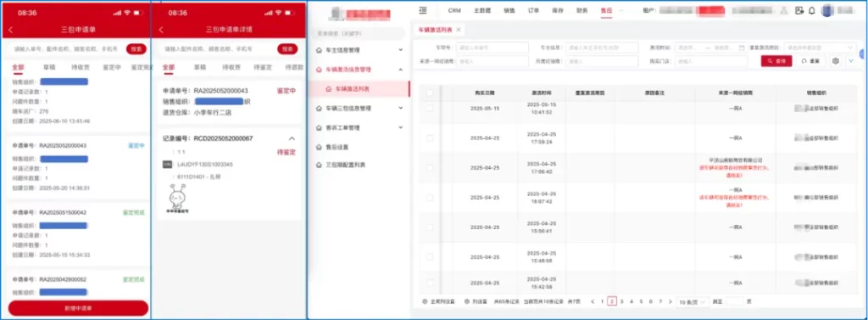The height and width of the screenshot is (320, 868).
Task: Click the export icon beside the bell
Action: pos(798,10)
